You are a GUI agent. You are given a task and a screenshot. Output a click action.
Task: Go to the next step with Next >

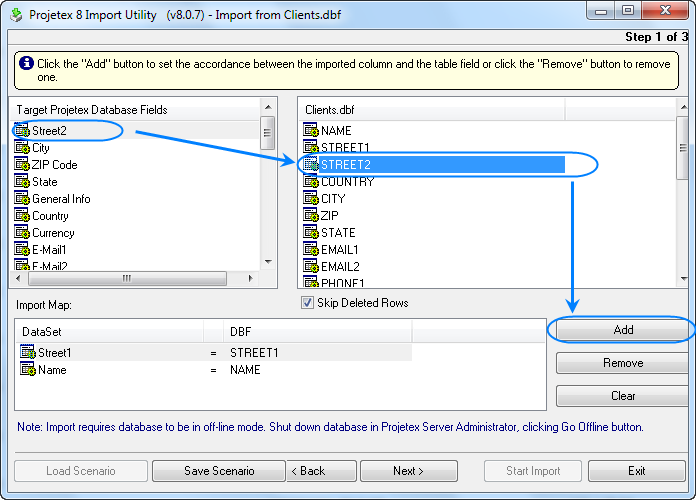click(x=408, y=471)
